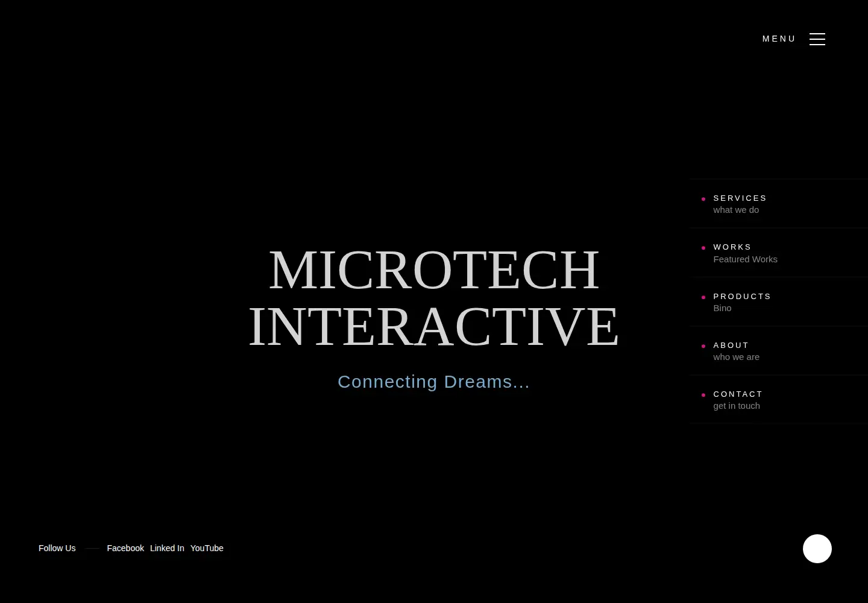868x603 pixels.
Task: Open the Linked In link
Action: (x=167, y=548)
